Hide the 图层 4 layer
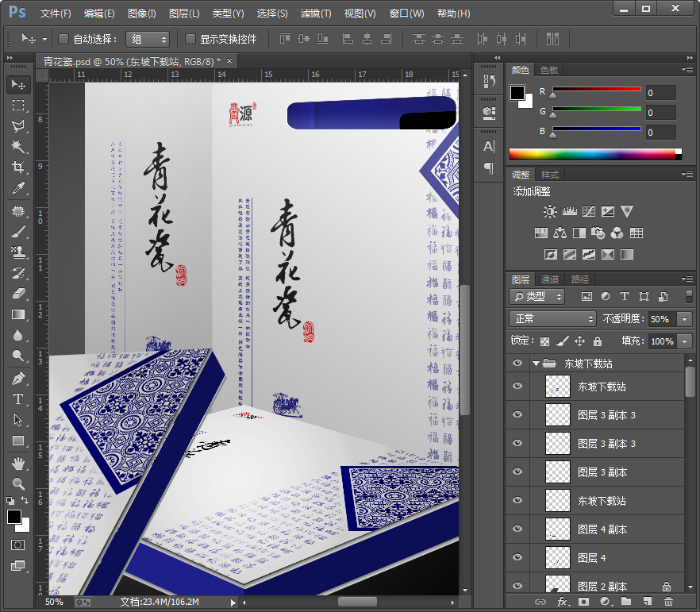700x612 pixels. coord(517,558)
